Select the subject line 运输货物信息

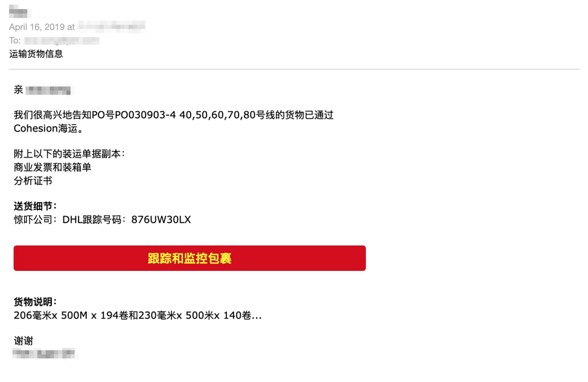[36, 54]
